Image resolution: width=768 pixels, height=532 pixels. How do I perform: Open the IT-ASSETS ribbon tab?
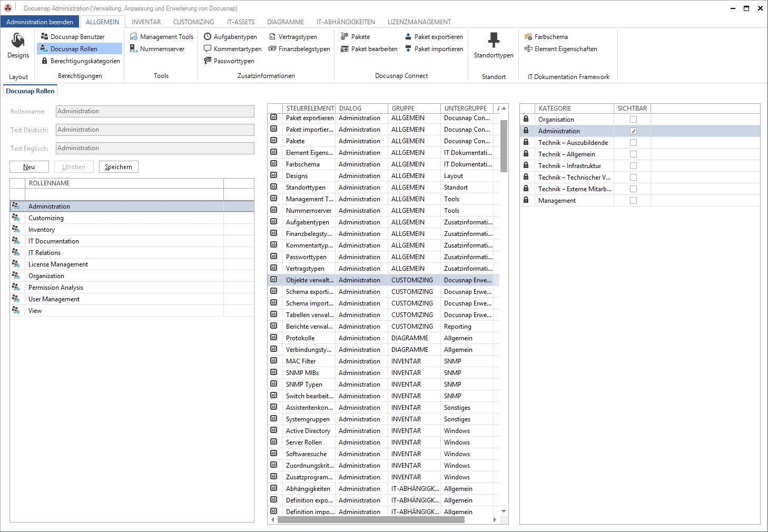point(241,22)
